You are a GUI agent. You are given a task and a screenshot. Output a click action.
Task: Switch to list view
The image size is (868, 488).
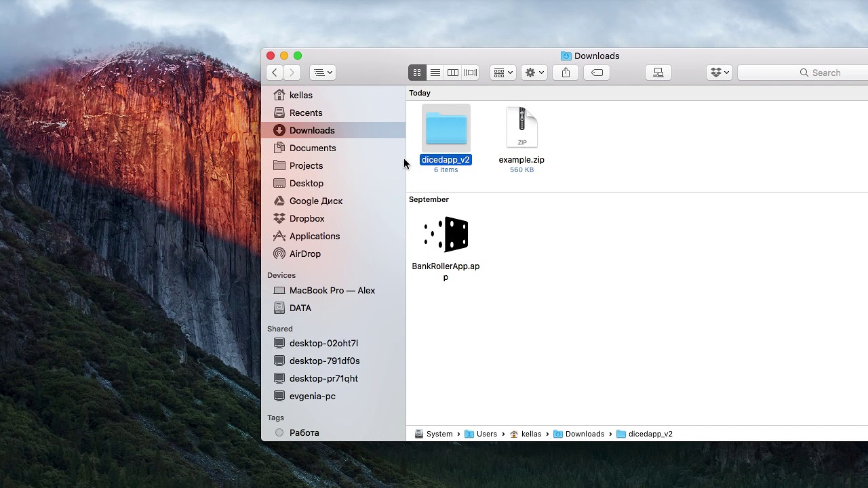pos(435,73)
